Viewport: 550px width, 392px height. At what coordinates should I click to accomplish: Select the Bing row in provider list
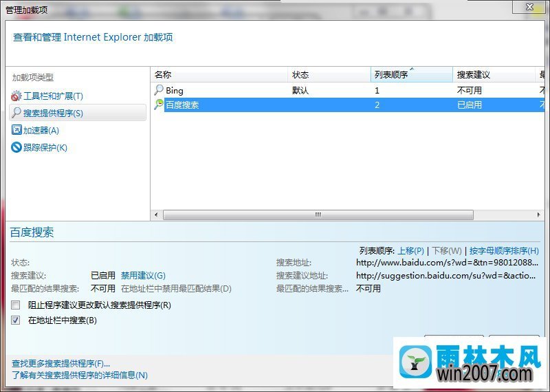pos(348,90)
